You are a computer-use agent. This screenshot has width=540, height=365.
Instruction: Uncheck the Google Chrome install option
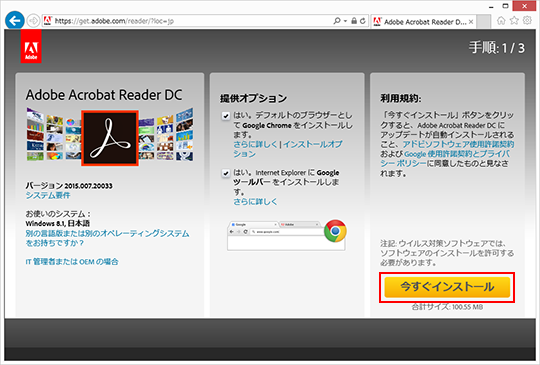226,116
